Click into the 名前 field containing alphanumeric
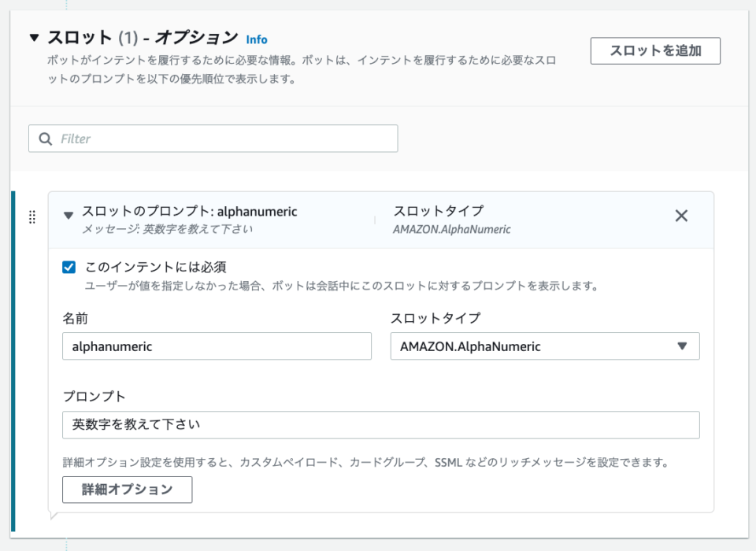 tap(217, 346)
